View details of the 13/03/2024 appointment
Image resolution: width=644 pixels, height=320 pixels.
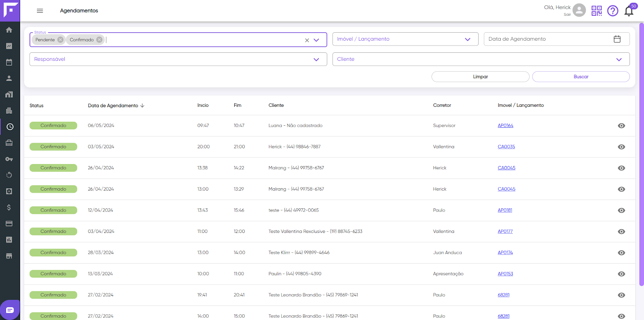point(621,274)
